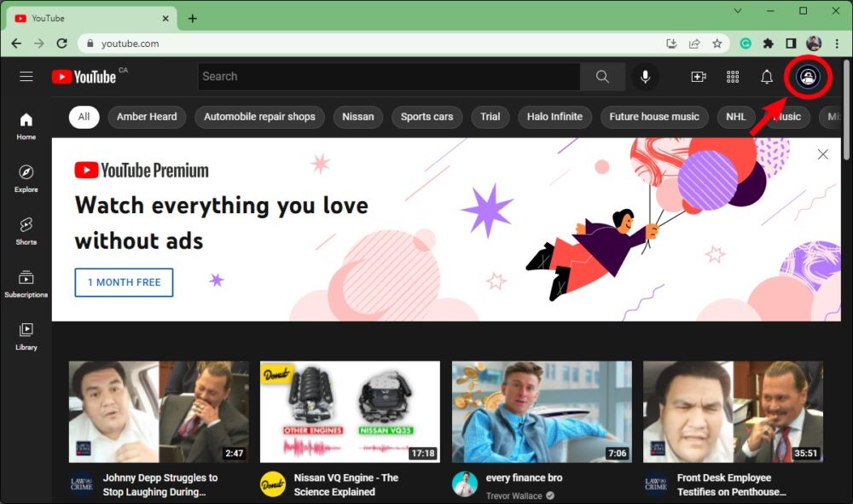Open the Donut channel avatar
The height and width of the screenshot is (504, 853).
point(273,484)
